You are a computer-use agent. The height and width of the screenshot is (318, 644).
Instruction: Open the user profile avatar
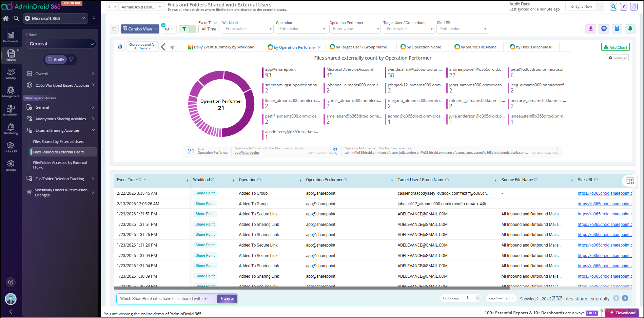(x=11, y=299)
